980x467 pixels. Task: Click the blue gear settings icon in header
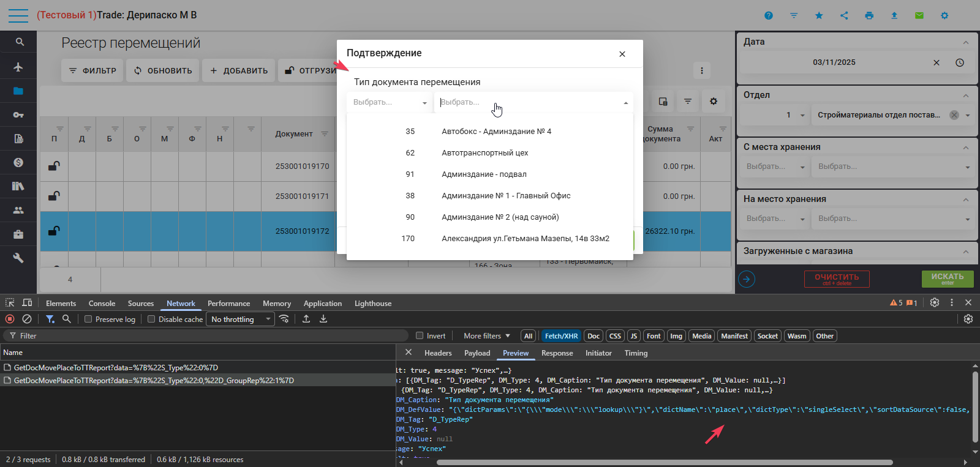pyautogui.click(x=944, y=15)
